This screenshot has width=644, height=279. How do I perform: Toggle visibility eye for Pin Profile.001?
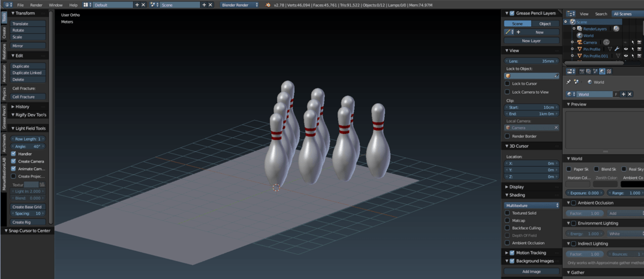626,56
